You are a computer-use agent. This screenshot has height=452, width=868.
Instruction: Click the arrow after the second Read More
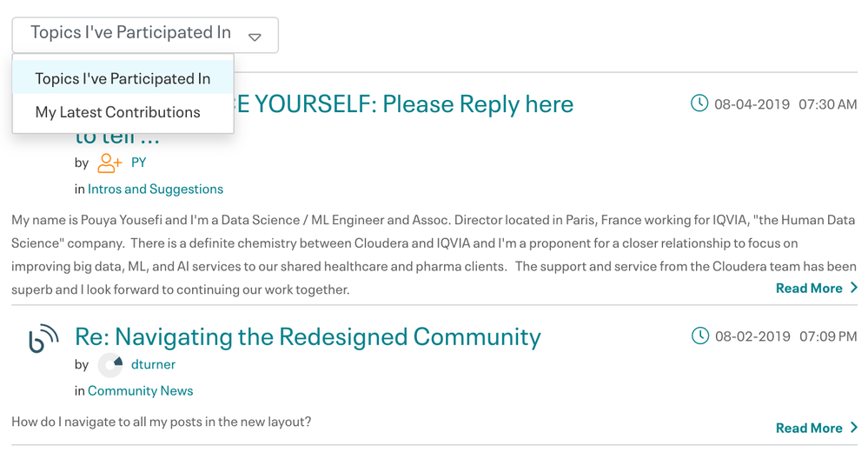(x=854, y=428)
